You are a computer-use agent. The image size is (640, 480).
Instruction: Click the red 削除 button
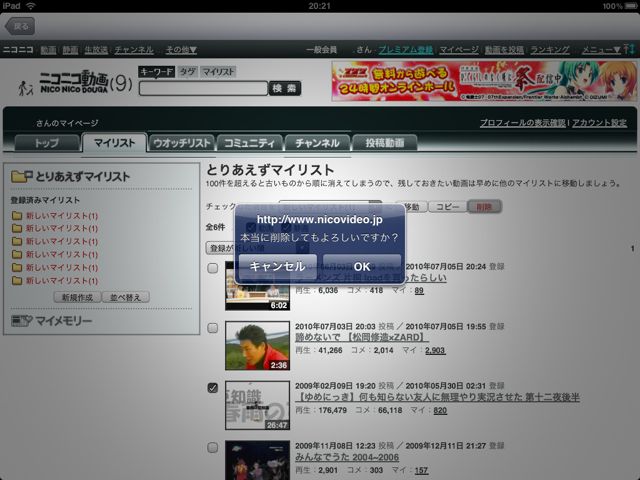[x=484, y=207]
